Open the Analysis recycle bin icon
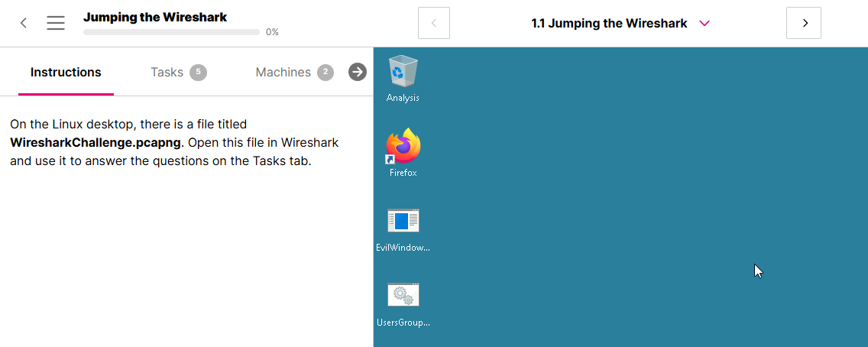 pyautogui.click(x=403, y=72)
